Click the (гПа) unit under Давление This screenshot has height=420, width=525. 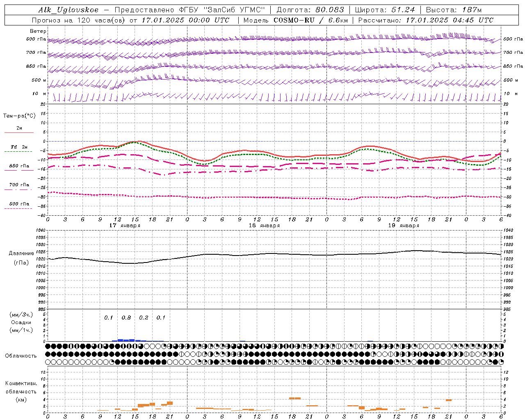[x=21, y=263]
